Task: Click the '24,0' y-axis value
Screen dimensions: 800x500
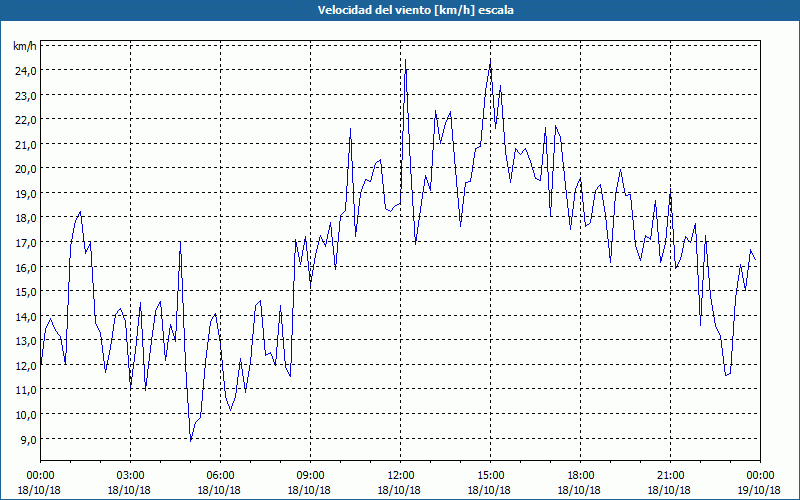Action: (x=26, y=71)
